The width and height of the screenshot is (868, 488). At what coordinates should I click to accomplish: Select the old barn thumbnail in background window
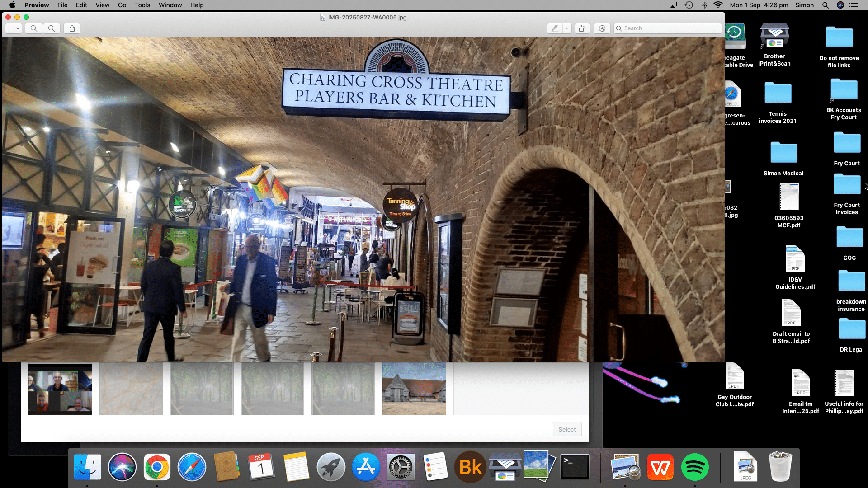414,389
